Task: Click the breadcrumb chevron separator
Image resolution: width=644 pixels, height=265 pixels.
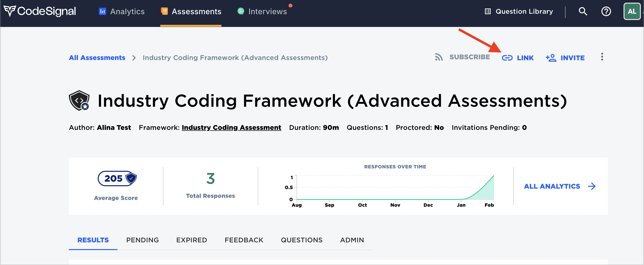Action: tap(134, 58)
